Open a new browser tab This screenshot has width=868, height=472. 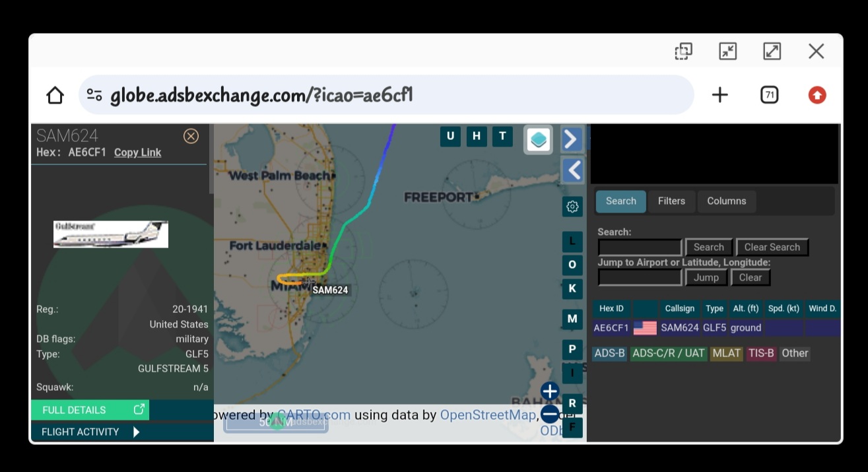[x=719, y=95]
